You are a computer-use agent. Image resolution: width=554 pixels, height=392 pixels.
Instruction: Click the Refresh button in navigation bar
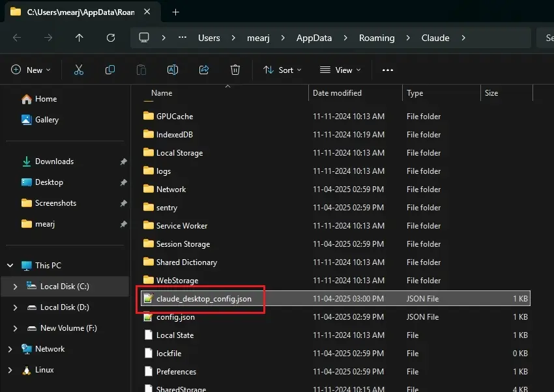pos(110,38)
